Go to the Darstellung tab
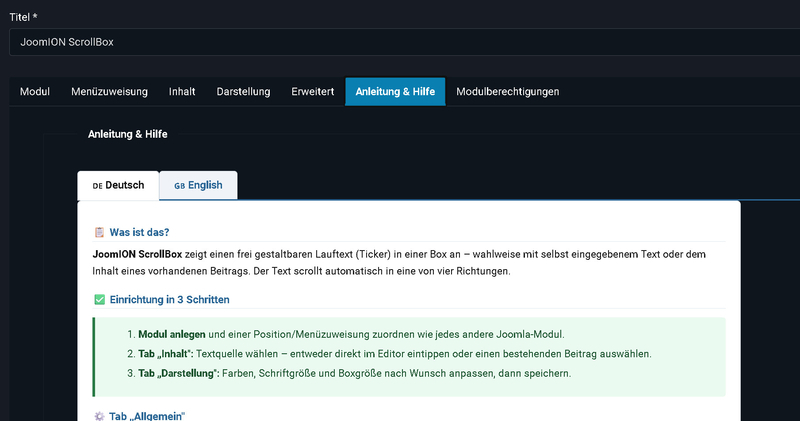The height and width of the screenshot is (421, 800). coord(243,92)
